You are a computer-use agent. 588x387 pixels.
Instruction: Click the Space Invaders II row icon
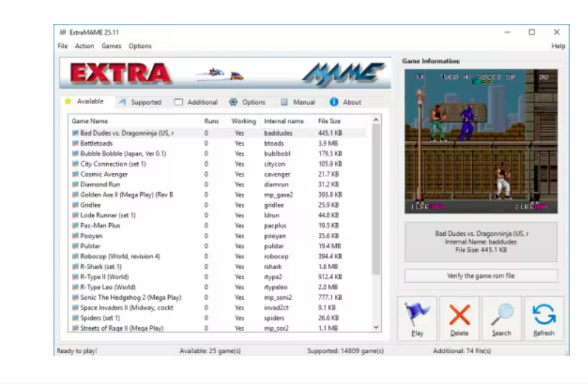pos(75,308)
